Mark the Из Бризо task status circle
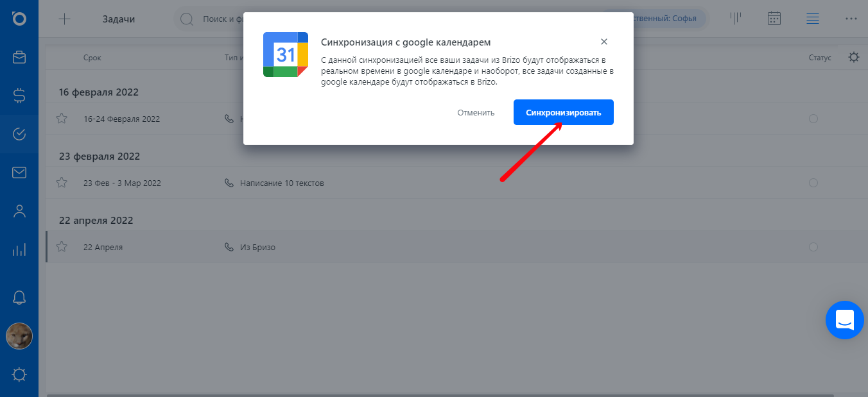868x397 pixels. (813, 247)
